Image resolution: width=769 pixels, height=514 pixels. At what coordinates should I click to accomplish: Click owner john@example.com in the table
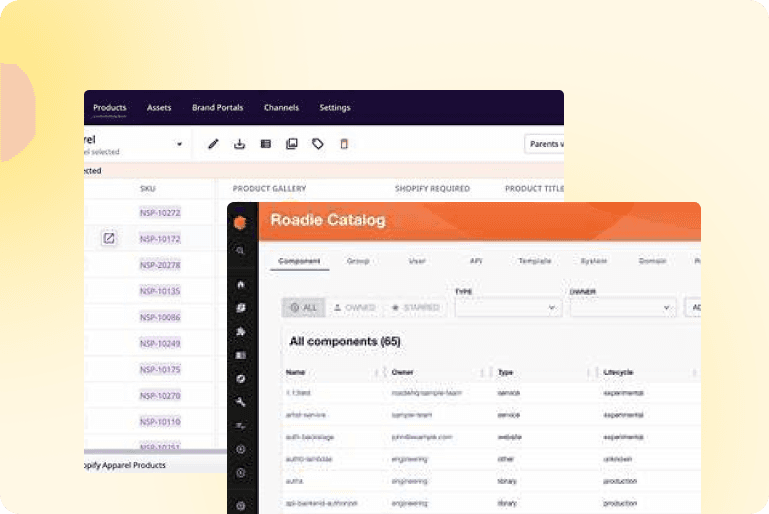pyautogui.click(x=422, y=437)
